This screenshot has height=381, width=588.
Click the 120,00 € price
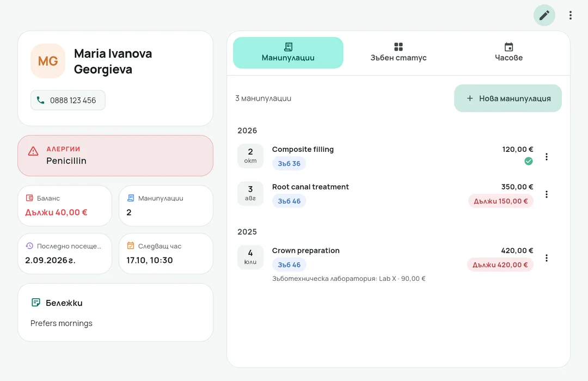click(x=518, y=149)
